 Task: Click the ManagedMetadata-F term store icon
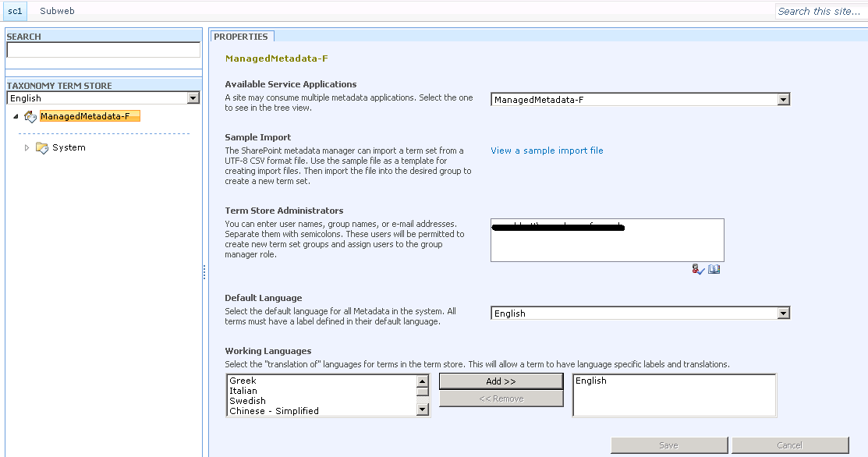[x=30, y=115]
